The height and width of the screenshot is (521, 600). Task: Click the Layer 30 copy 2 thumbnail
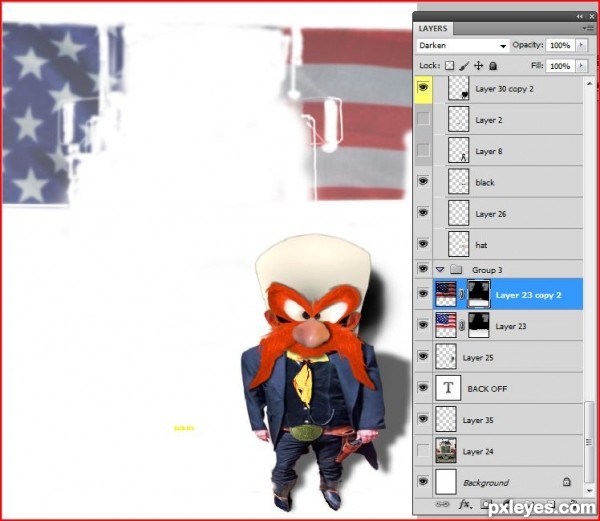(x=458, y=88)
